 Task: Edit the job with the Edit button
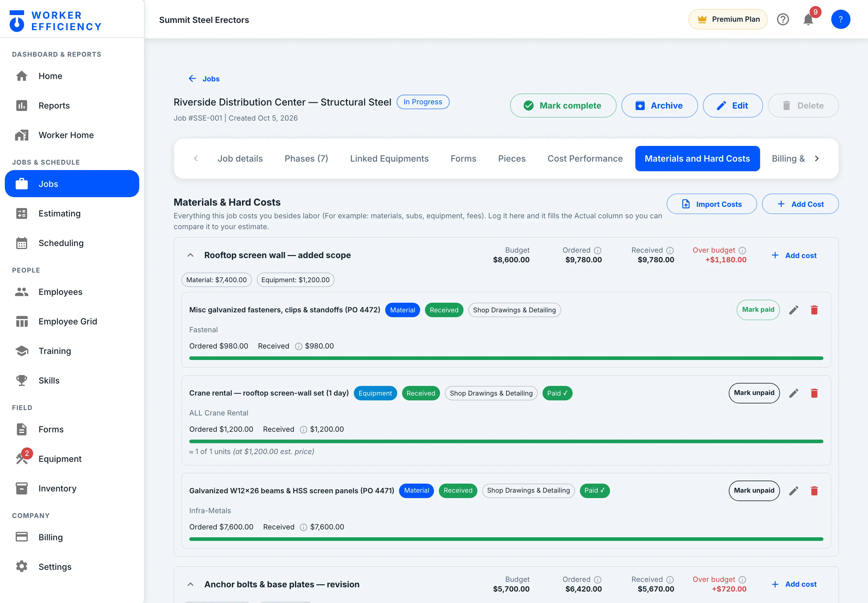(732, 106)
